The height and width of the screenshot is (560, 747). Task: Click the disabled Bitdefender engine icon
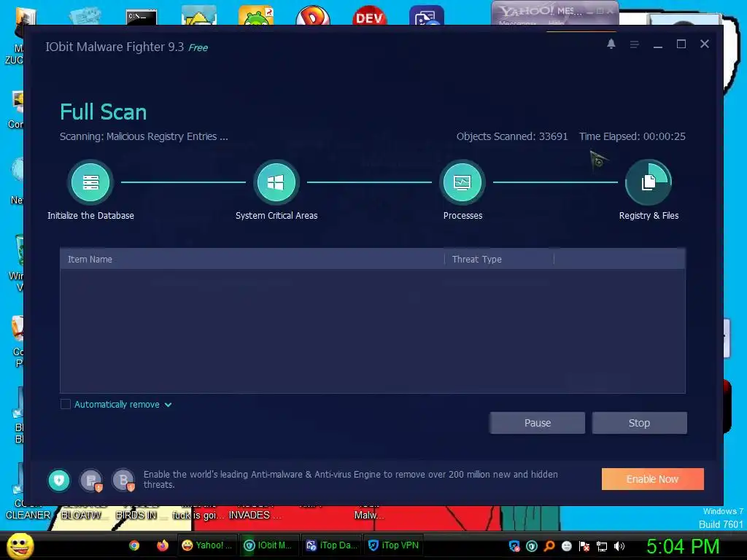[123, 480]
